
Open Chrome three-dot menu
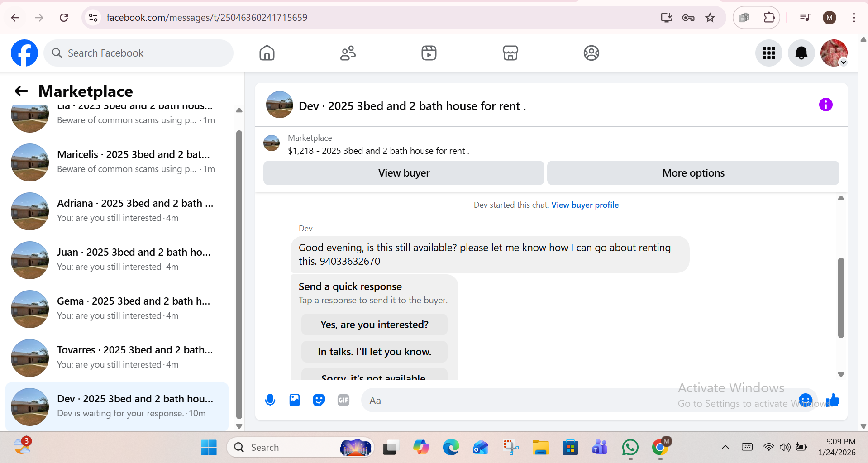pos(854,18)
